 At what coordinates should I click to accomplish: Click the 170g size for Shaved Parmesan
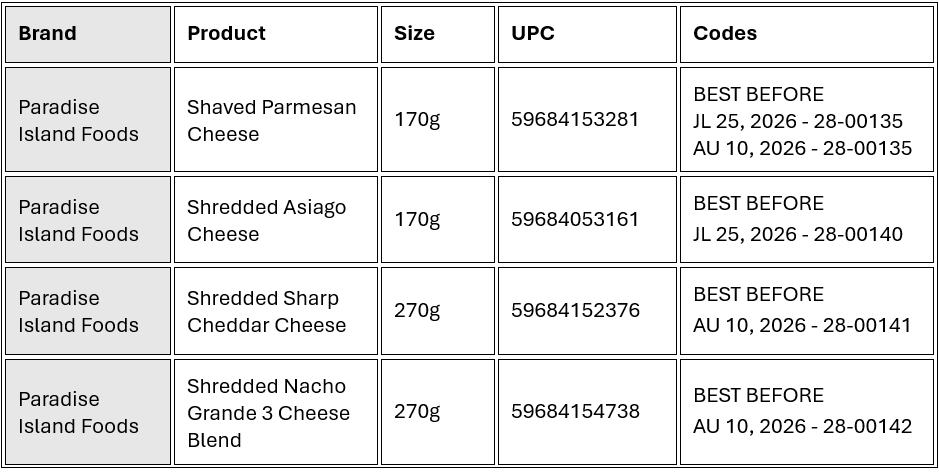click(417, 120)
